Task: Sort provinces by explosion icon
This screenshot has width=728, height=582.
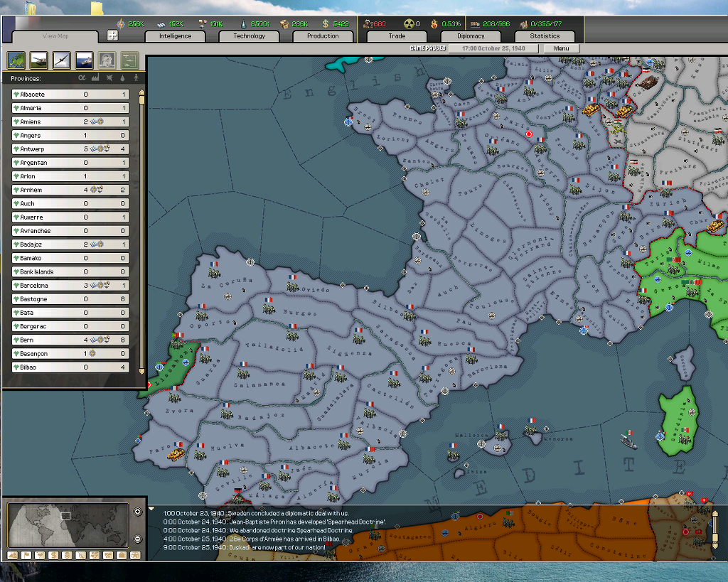Action: (x=109, y=77)
